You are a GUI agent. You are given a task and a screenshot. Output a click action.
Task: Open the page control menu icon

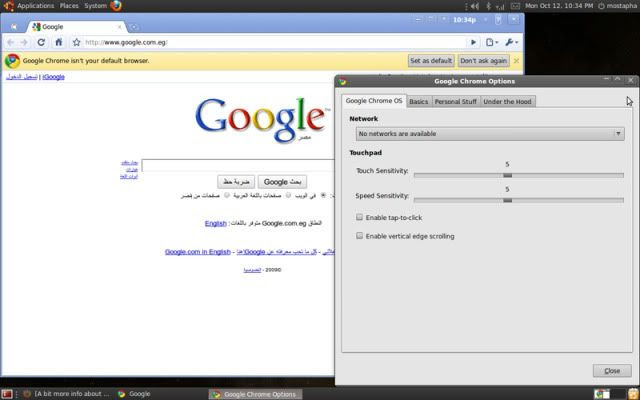click(x=491, y=42)
